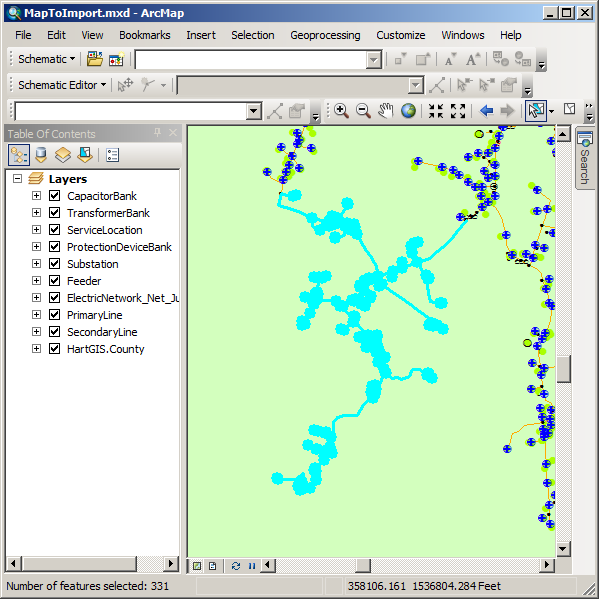Click Table Of Contents horizontal scrollbar thumb
The height and width of the screenshot is (599, 599).
(79, 563)
